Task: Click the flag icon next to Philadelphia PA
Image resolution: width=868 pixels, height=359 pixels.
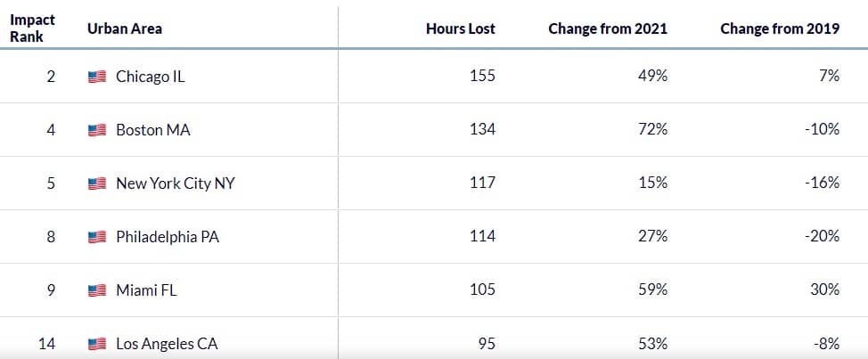Action: [97, 237]
